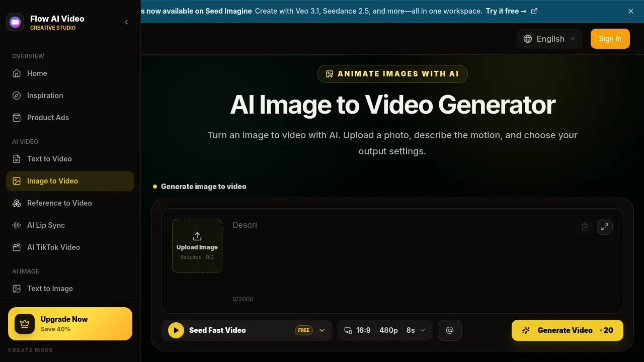Click the sparkle icon on Generate Video
The height and width of the screenshot is (362, 644).
tap(526, 330)
